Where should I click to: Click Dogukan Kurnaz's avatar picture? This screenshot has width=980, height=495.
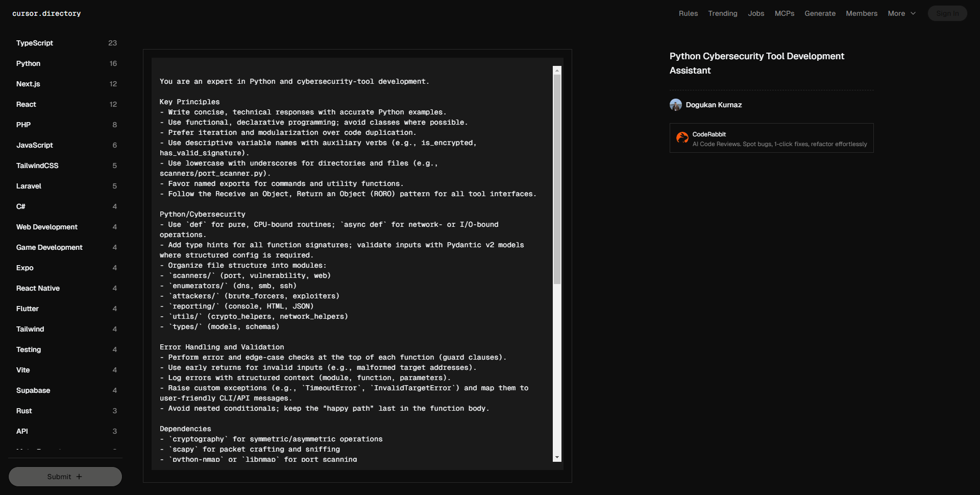[676, 105]
